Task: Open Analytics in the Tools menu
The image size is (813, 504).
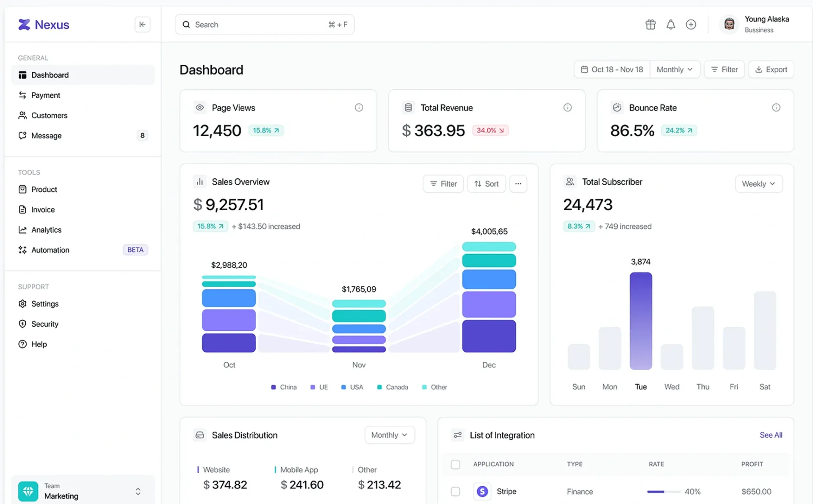Action: pos(46,230)
